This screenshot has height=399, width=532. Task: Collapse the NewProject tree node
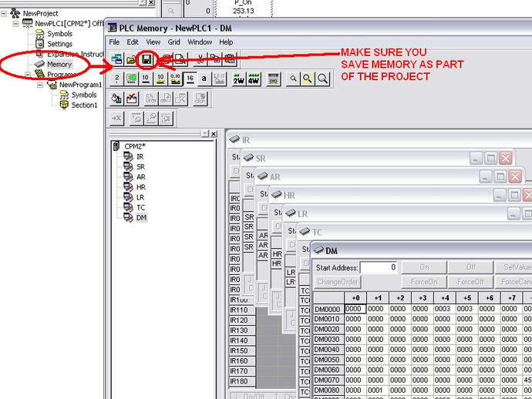[3, 14]
